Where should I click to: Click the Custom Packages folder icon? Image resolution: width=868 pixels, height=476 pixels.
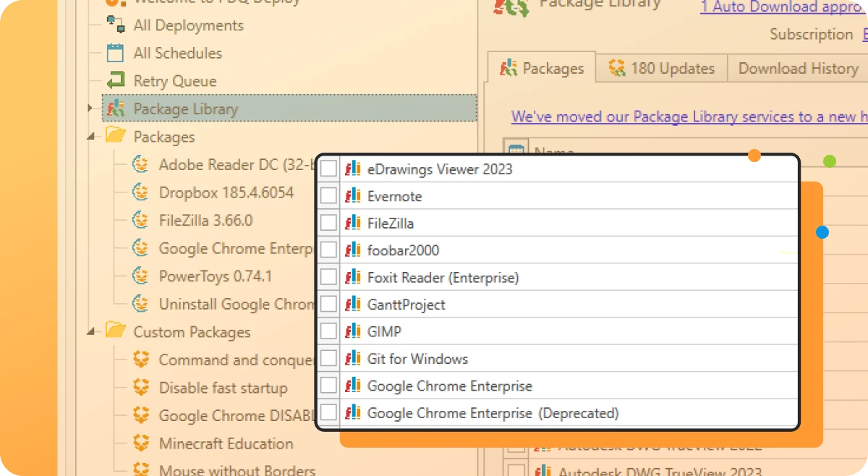115,331
